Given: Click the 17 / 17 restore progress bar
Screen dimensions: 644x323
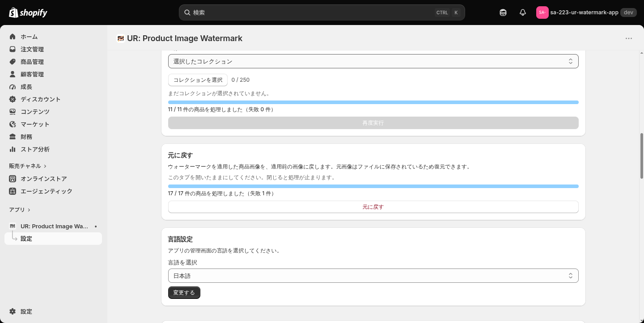Looking at the screenshot, I should coord(373,186).
